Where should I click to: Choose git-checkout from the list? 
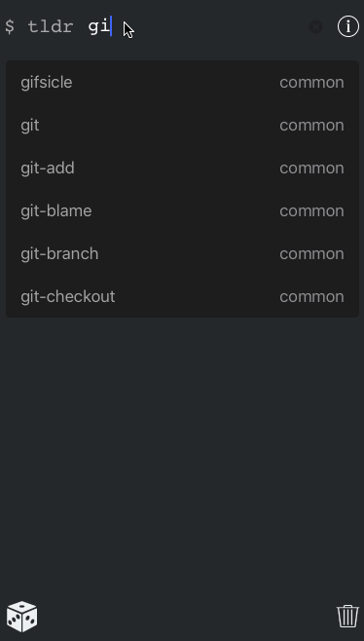coord(182,297)
